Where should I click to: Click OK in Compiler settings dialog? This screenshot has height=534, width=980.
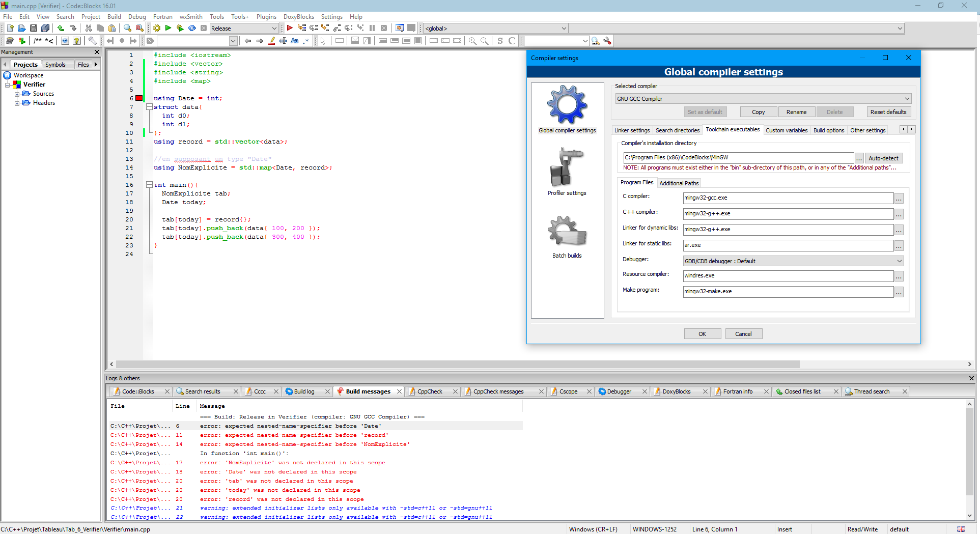click(x=702, y=334)
